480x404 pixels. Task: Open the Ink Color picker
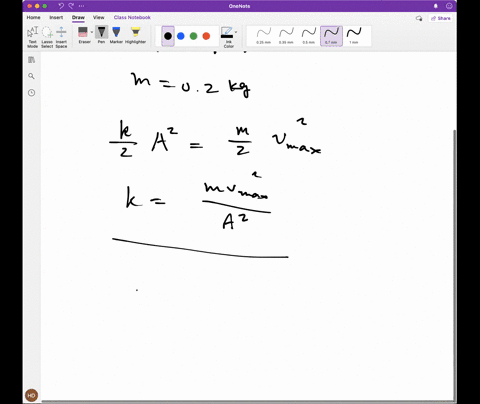tap(227, 37)
